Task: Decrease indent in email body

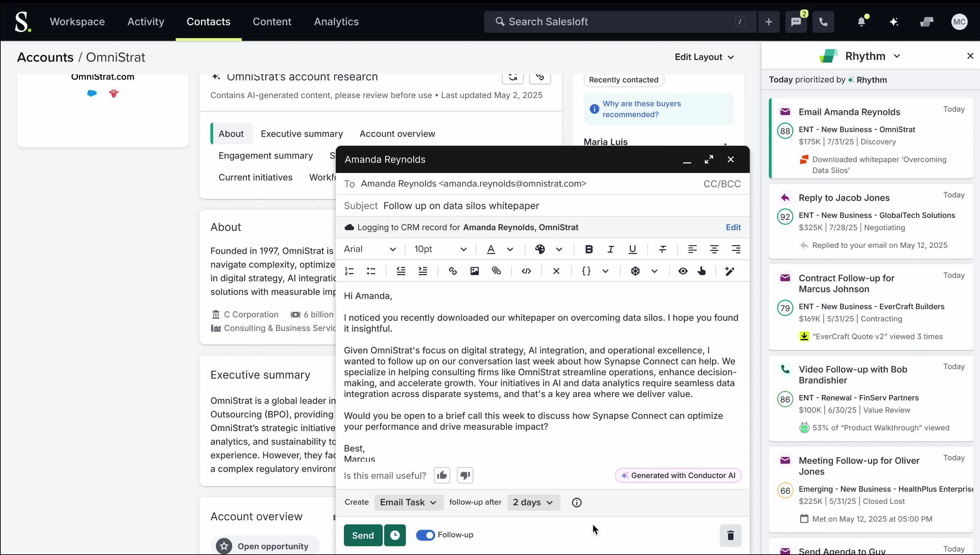Action: tap(400, 271)
